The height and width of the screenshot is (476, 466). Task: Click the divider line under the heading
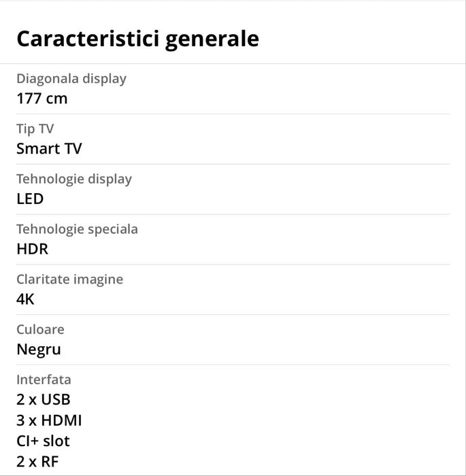[x=233, y=64]
